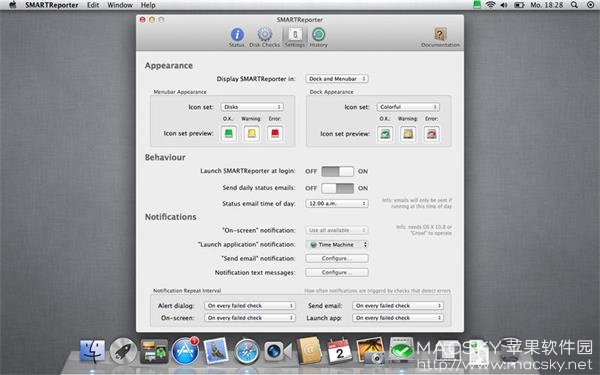Open the Display SMARTReporter in dropdown
Screen dimensions: 600x375
point(337,78)
